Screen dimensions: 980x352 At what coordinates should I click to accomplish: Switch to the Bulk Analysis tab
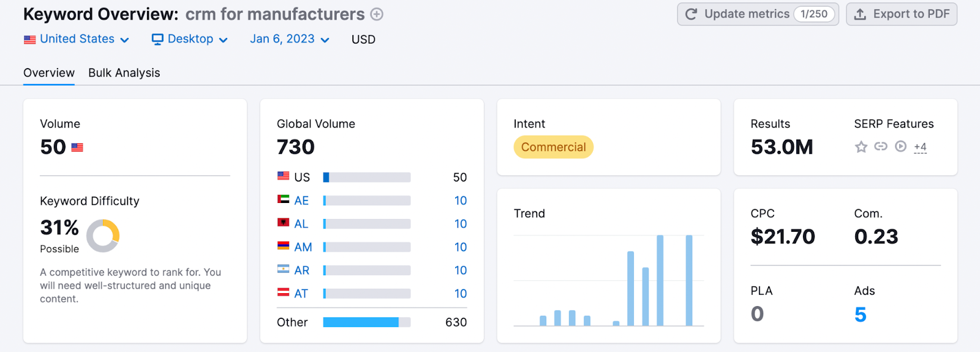click(124, 73)
